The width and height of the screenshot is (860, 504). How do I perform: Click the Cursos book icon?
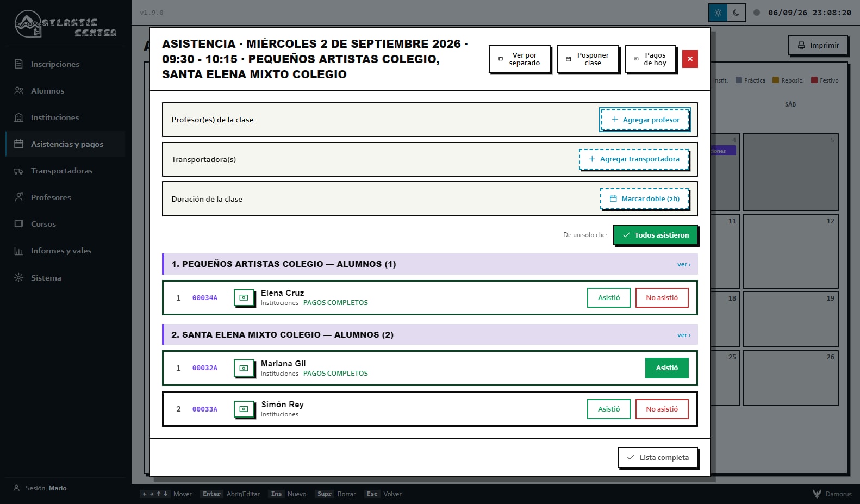[18, 224]
